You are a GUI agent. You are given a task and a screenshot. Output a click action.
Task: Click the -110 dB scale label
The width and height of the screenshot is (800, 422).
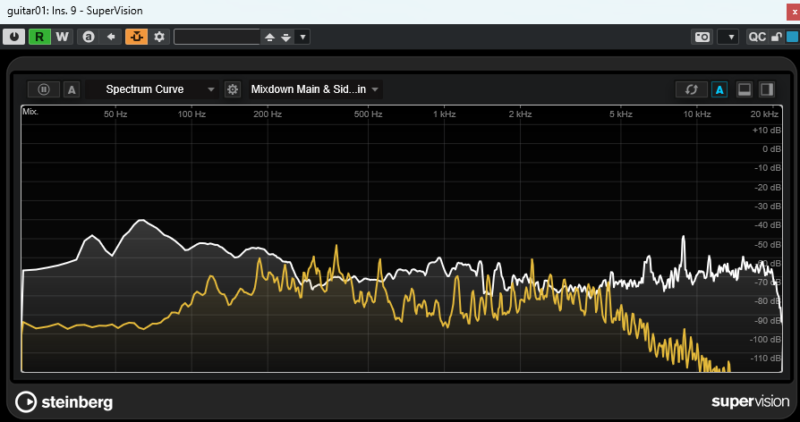tap(766, 358)
